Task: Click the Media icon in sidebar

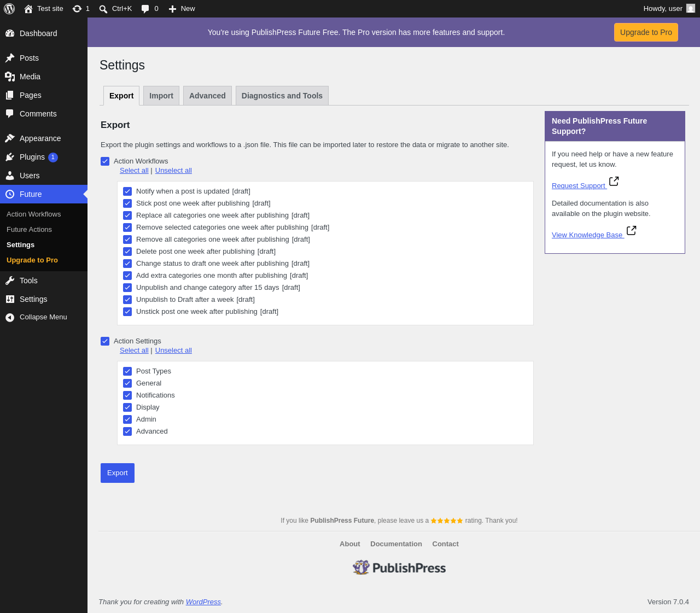Action: tap(10, 77)
